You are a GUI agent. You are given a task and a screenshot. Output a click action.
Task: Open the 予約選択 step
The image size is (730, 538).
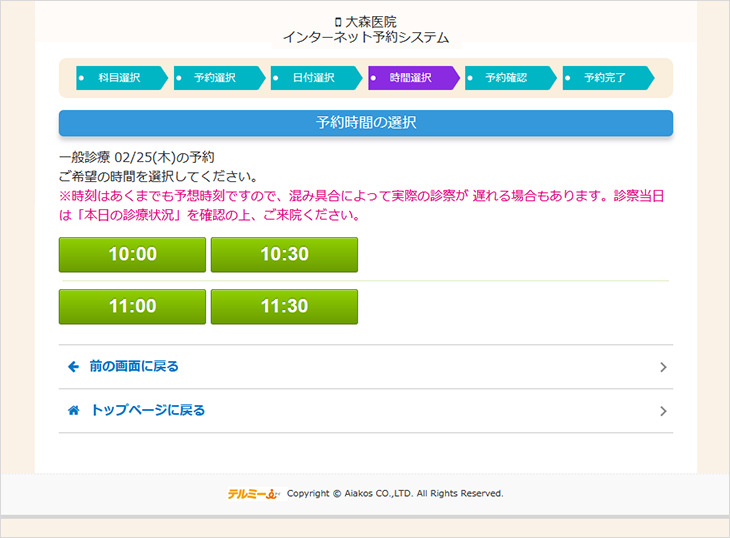(219, 78)
